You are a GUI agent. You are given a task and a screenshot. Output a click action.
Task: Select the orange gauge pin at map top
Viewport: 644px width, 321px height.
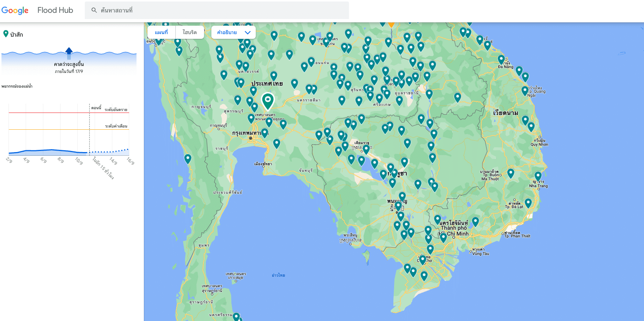pos(391,24)
